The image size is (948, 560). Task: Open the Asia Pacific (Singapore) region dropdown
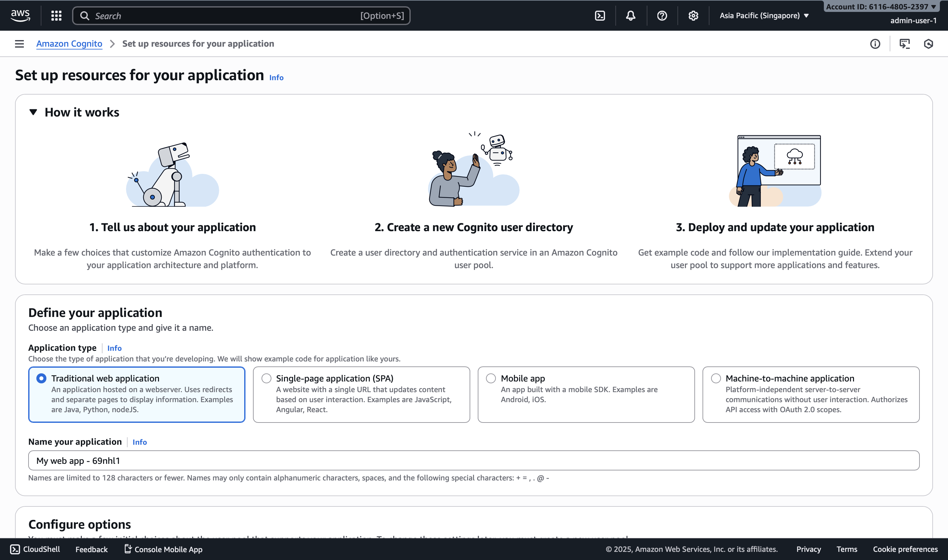764,15
